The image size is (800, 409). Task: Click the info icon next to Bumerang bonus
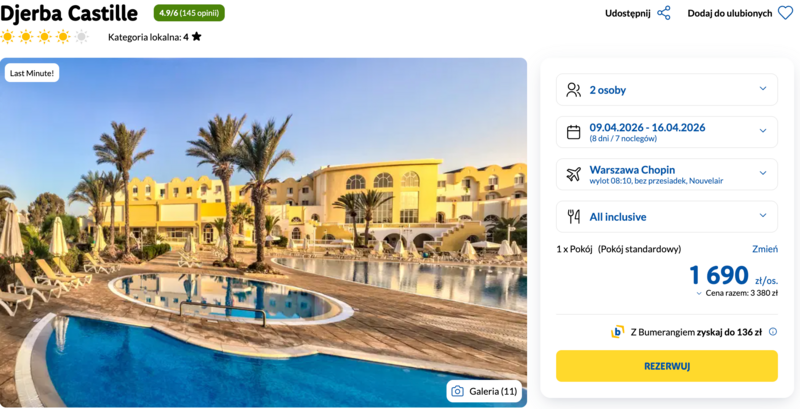pos(773,332)
